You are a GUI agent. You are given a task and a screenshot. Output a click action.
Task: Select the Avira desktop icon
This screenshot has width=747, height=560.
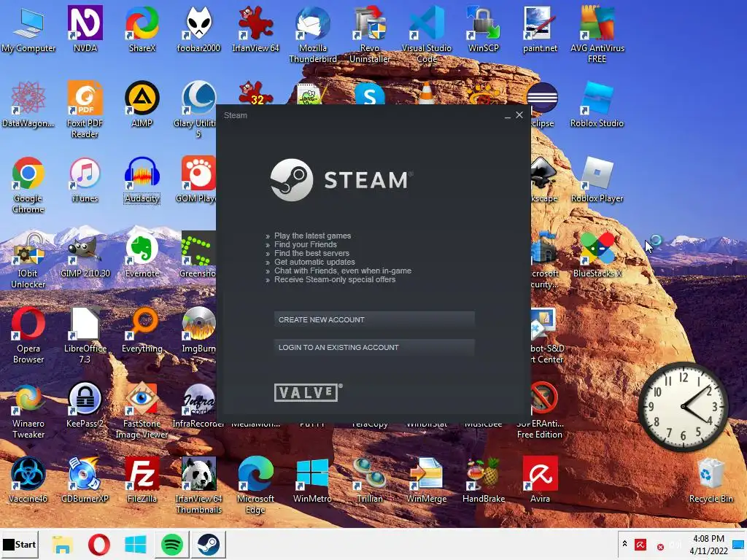point(540,481)
